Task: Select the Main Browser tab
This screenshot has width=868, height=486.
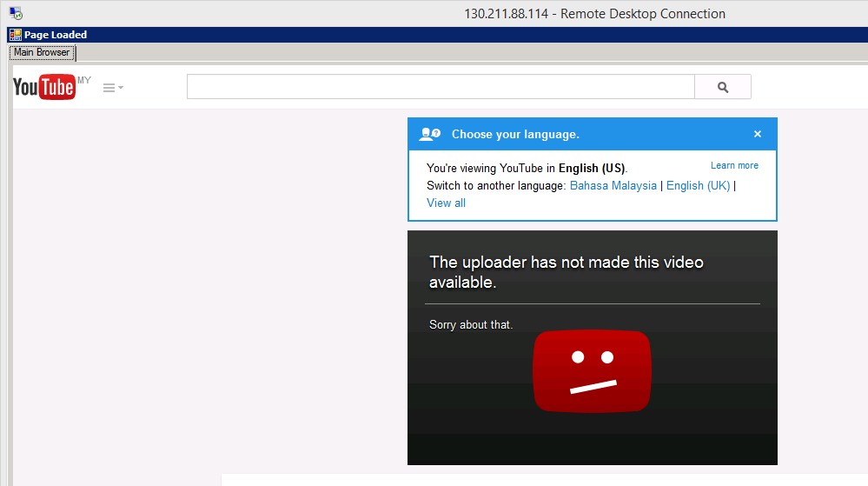Action: pyautogui.click(x=42, y=53)
